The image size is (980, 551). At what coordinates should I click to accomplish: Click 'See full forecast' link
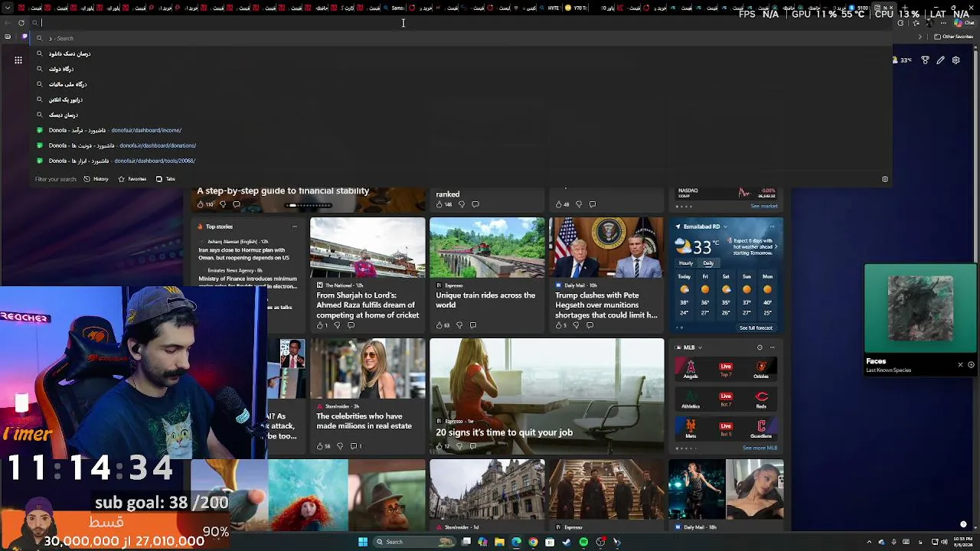(x=756, y=328)
